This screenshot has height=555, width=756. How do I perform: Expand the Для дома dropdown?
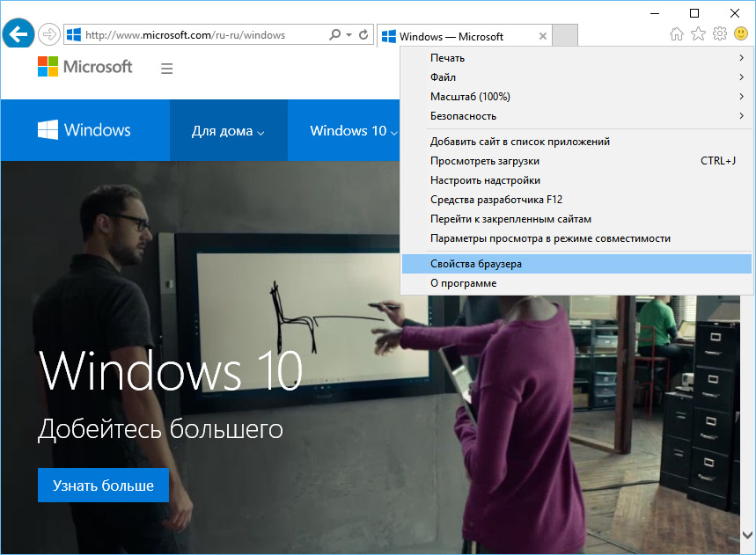click(228, 130)
